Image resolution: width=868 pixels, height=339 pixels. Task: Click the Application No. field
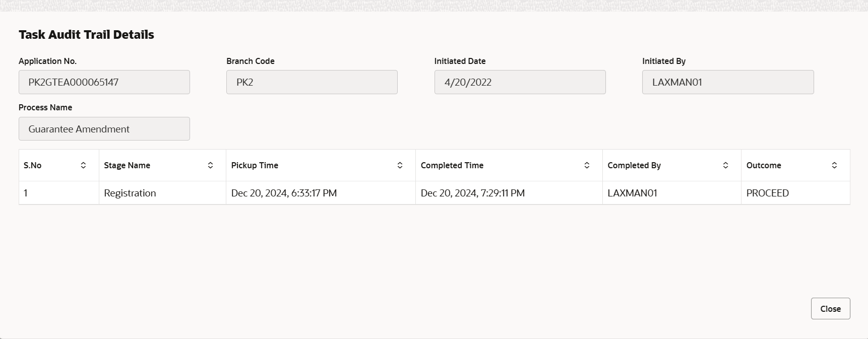click(x=104, y=82)
